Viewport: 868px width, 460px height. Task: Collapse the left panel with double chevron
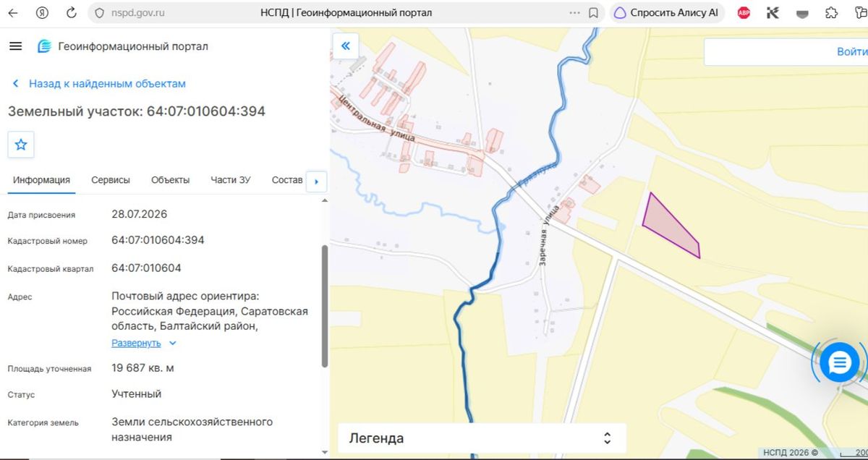(346, 46)
